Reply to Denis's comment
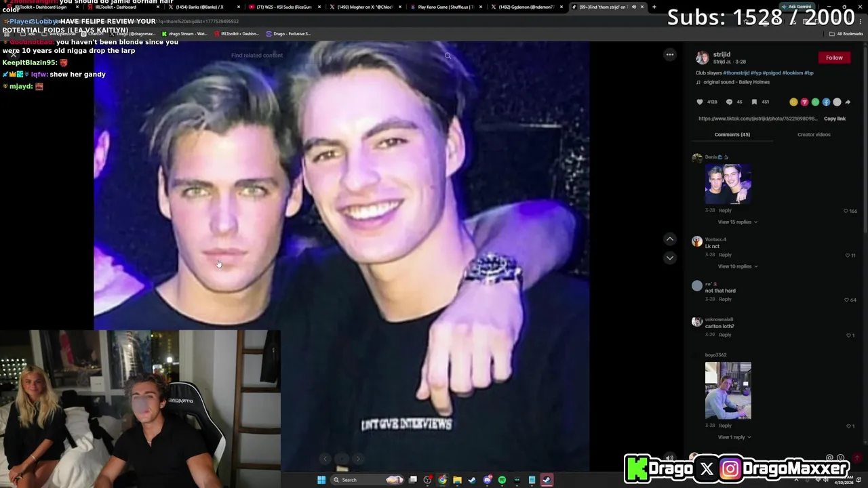 pyautogui.click(x=725, y=211)
